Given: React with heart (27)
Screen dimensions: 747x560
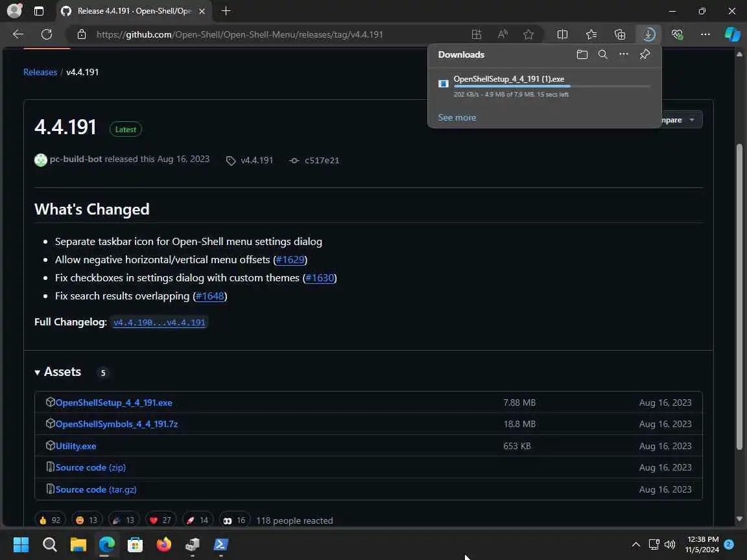Looking at the screenshot, I should 161,520.
